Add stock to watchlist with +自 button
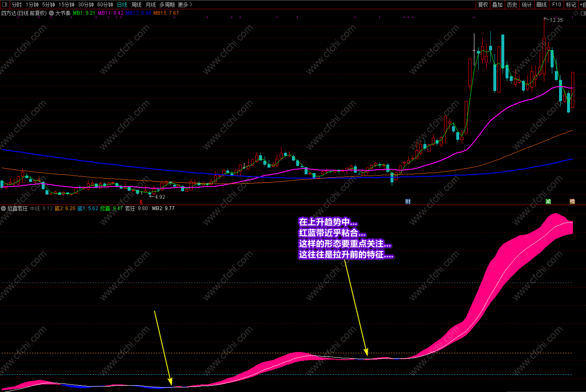Viewport: 586px width, 392px height. click(583, 5)
